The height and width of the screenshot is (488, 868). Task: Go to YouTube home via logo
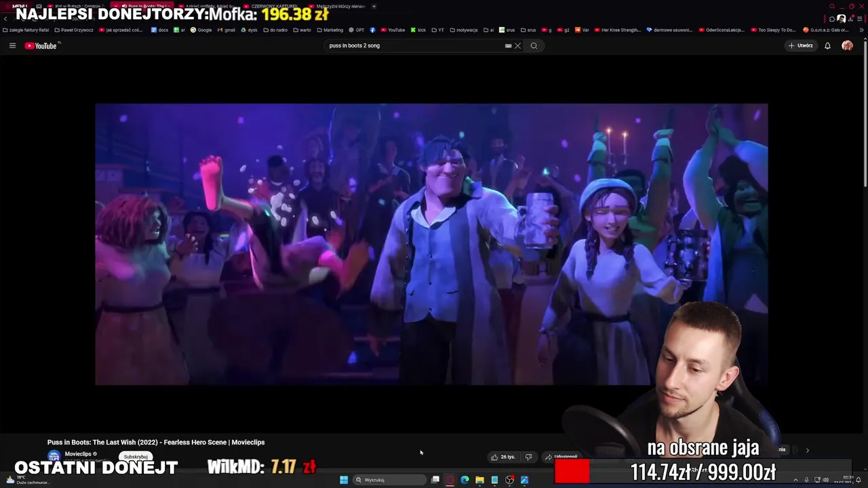(41, 45)
